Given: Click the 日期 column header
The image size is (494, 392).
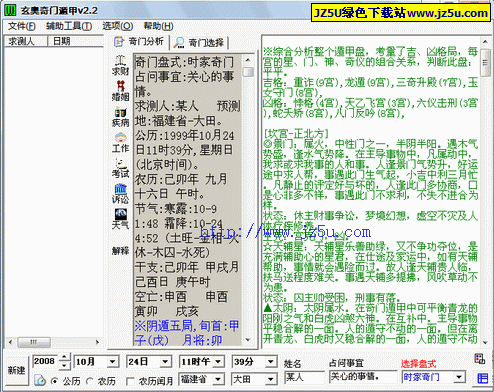Looking at the screenshot, I should pos(76,41).
